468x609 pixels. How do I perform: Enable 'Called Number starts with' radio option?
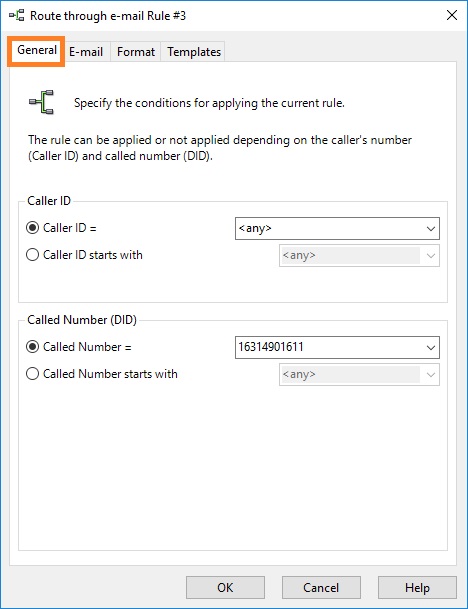(x=33, y=374)
